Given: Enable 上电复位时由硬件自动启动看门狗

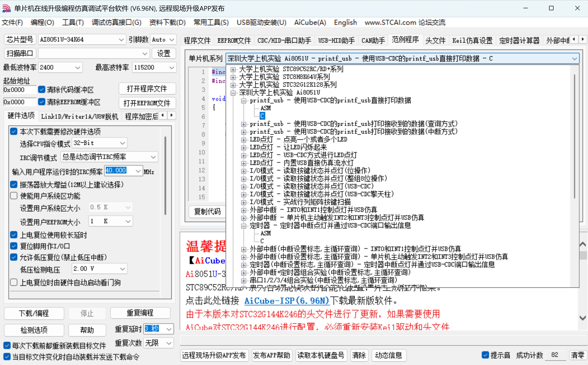Looking at the screenshot, I should point(14,282).
